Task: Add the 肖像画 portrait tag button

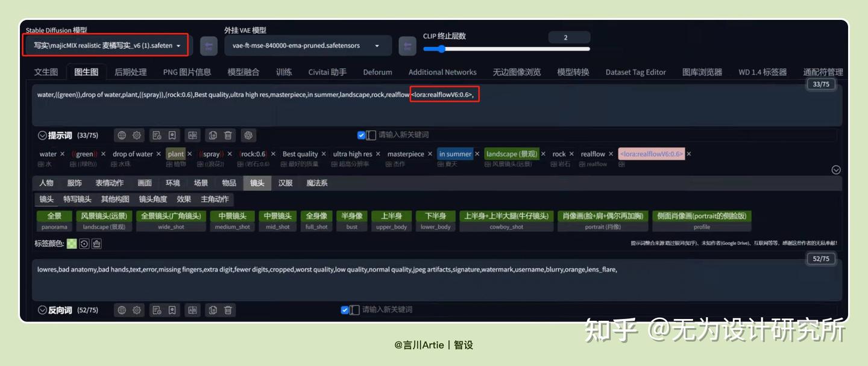Action: click(603, 216)
